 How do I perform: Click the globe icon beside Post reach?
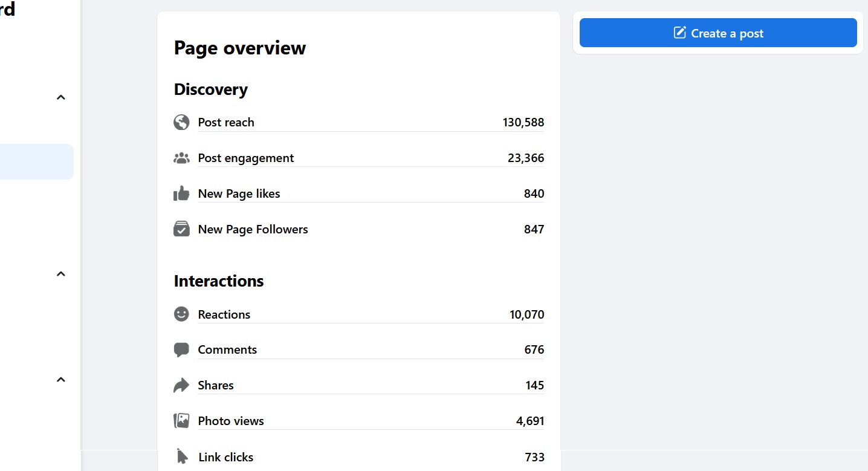tap(181, 122)
